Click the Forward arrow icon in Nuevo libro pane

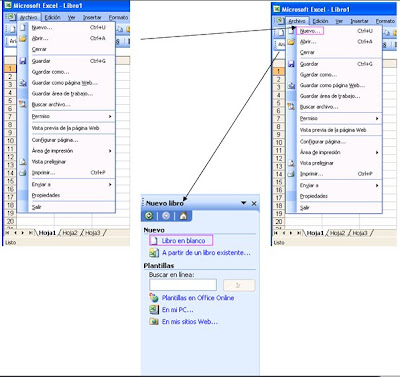(166, 216)
